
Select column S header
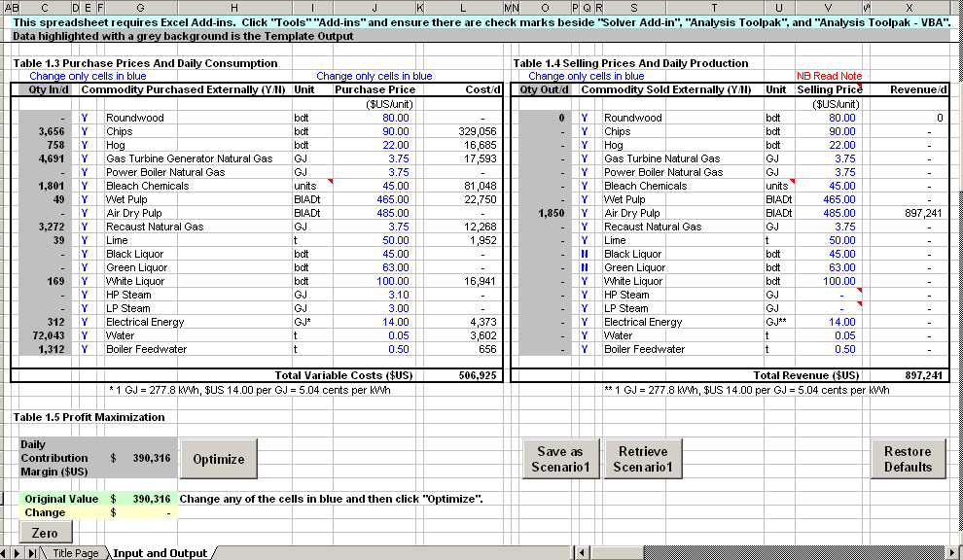(634, 8)
